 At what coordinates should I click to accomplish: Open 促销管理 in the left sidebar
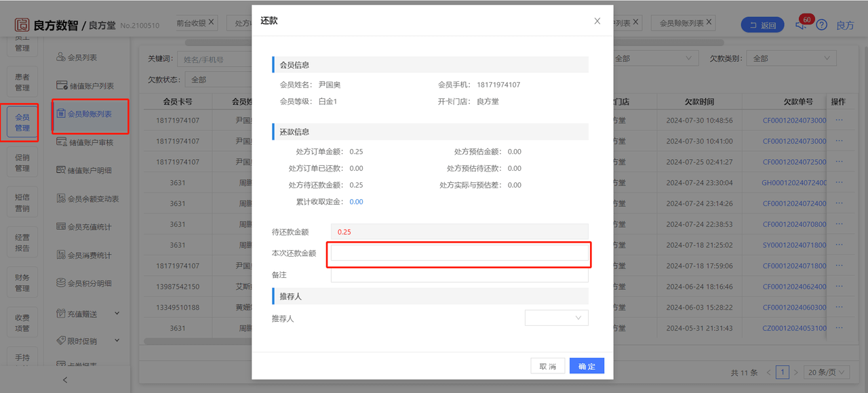click(22, 163)
